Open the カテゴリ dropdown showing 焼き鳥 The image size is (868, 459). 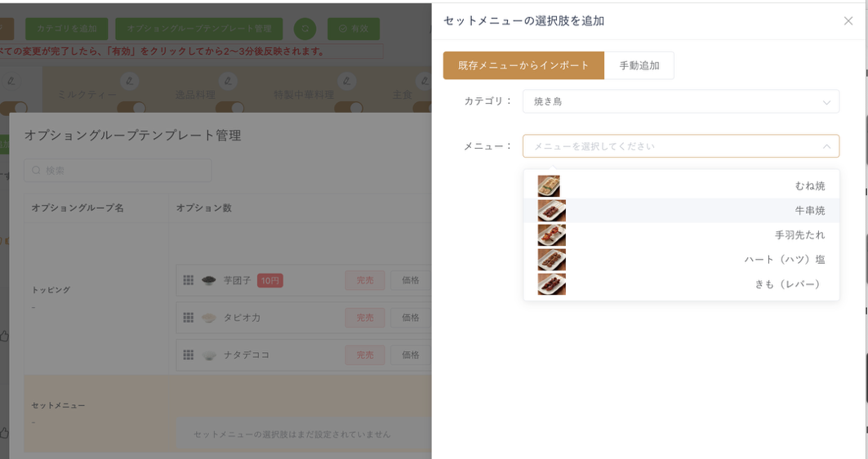pos(681,102)
